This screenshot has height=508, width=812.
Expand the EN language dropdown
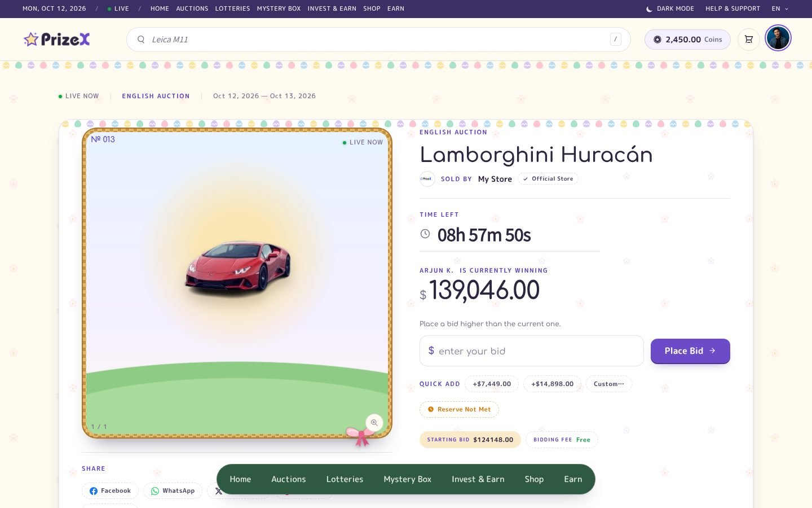[x=780, y=9]
